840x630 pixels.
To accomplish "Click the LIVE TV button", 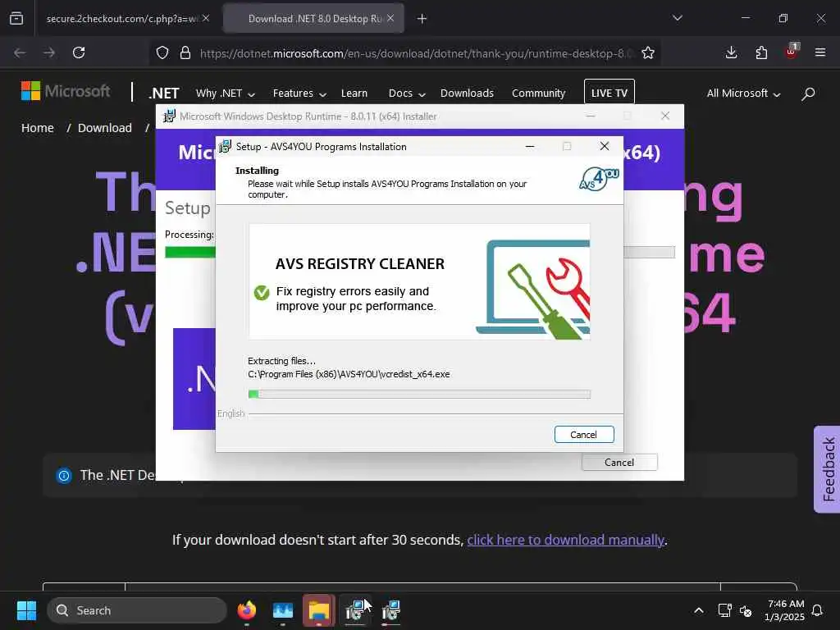I will click(609, 93).
